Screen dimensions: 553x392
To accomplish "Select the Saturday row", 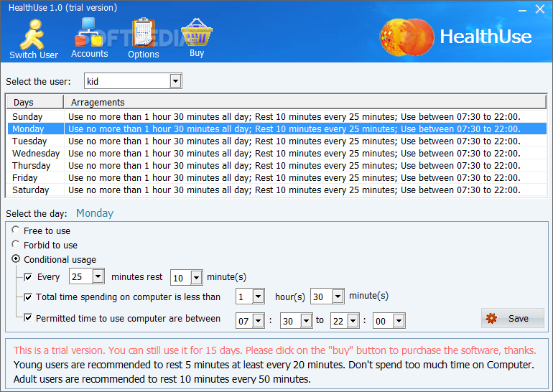I will pyautogui.click(x=276, y=190).
